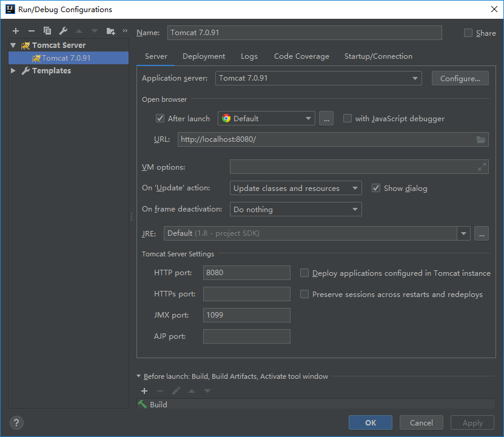Move before launch task up
504x437 pixels.
click(192, 391)
